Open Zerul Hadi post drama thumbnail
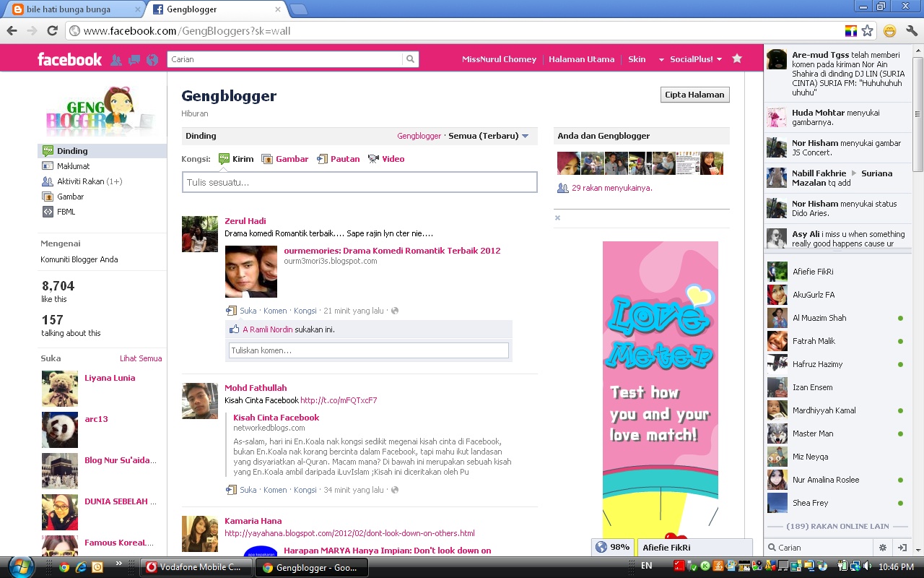 (x=251, y=272)
